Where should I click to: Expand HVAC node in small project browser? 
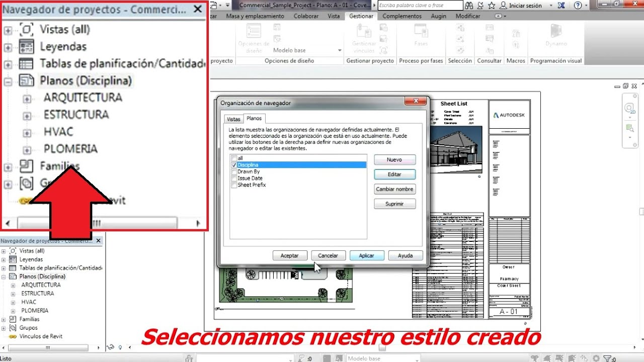tap(13, 302)
